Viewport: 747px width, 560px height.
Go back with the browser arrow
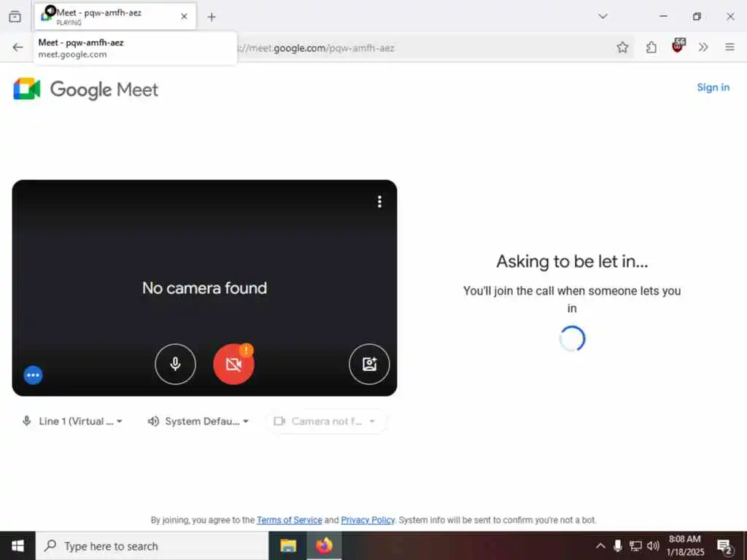(x=18, y=47)
